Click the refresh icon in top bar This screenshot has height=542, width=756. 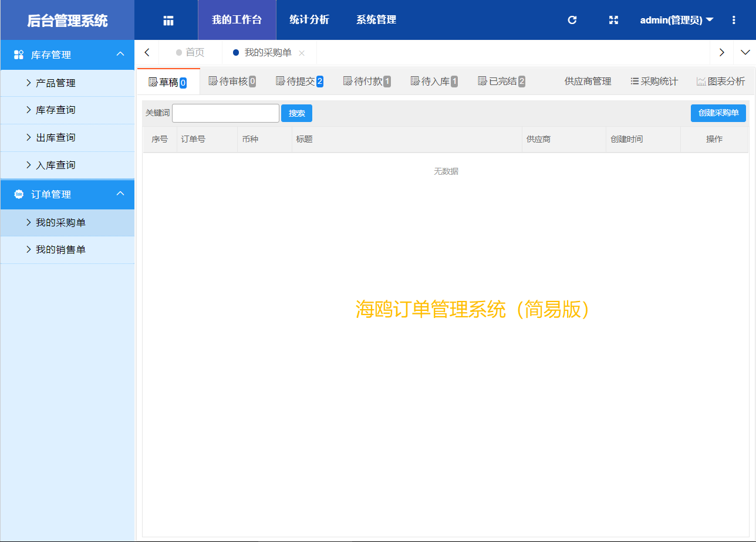click(x=572, y=20)
